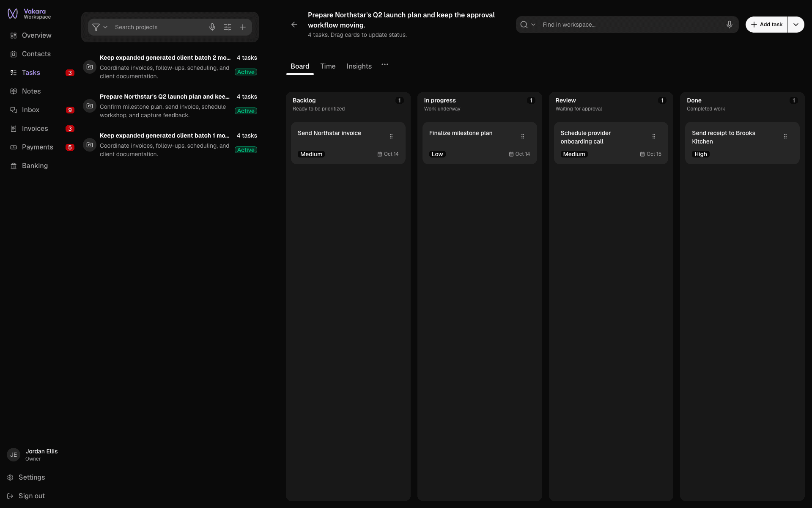This screenshot has height=508, width=812.
Task: Click the High priority tag
Action: [x=700, y=154]
